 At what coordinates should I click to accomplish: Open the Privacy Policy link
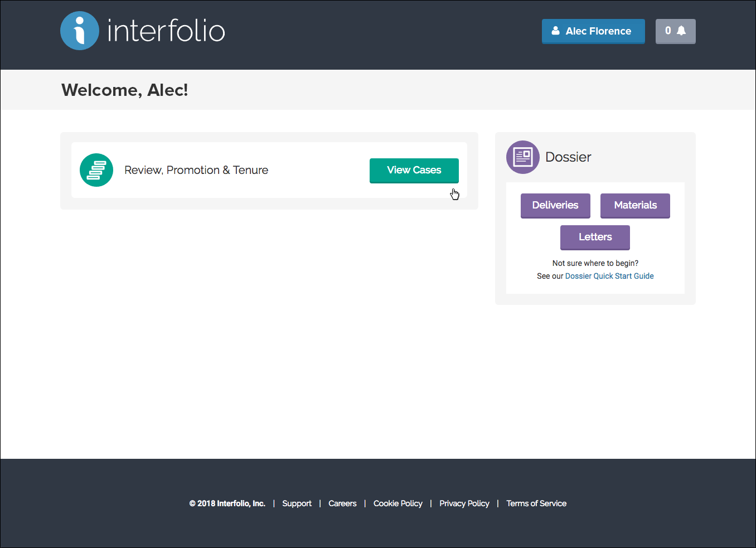(x=464, y=503)
